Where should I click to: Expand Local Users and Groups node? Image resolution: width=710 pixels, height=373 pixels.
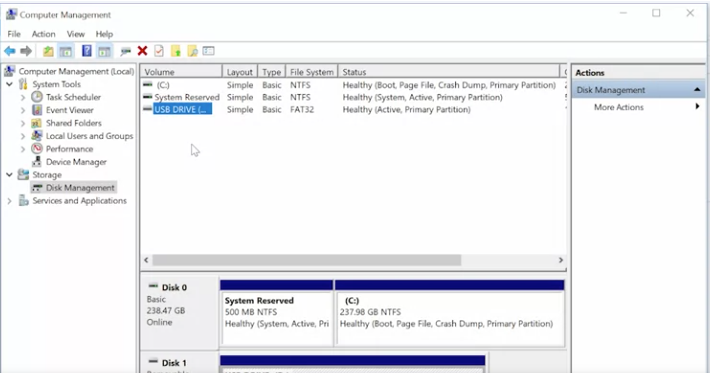tap(23, 136)
